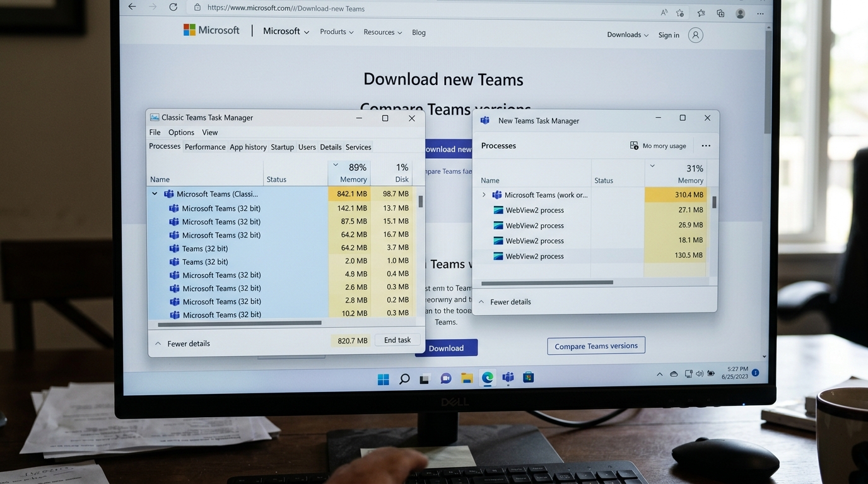
Task: Show hidden tray icons chevron
Action: tap(660, 374)
